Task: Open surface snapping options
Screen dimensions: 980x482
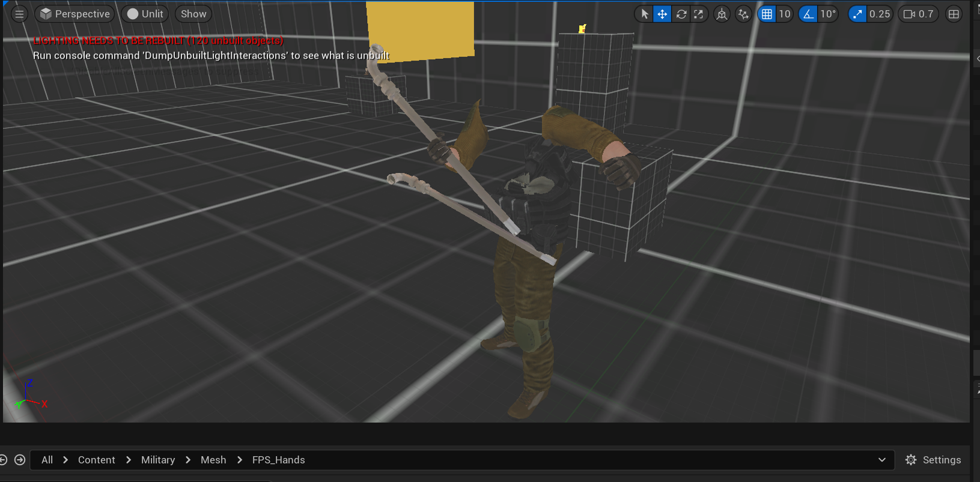Action: (744, 14)
